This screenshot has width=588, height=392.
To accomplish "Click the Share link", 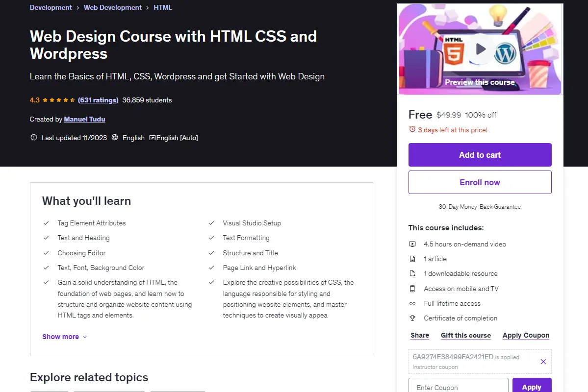I will click(x=420, y=336).
